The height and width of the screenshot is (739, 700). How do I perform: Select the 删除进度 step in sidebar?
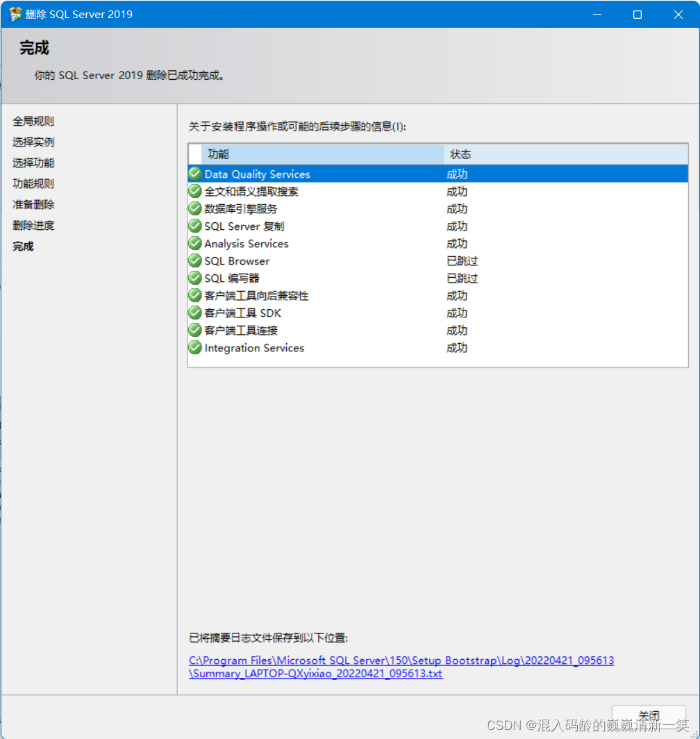click(x=33, y=225)
